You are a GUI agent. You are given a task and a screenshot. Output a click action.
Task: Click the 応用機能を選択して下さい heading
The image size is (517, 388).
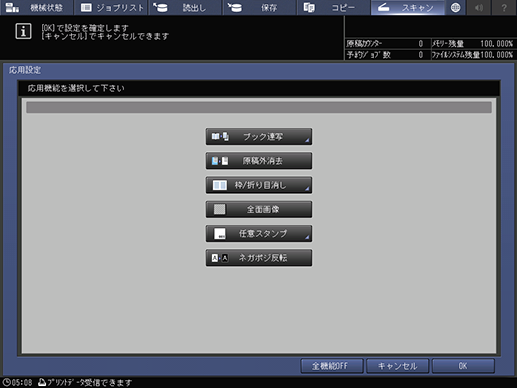(x=76, y=88)
